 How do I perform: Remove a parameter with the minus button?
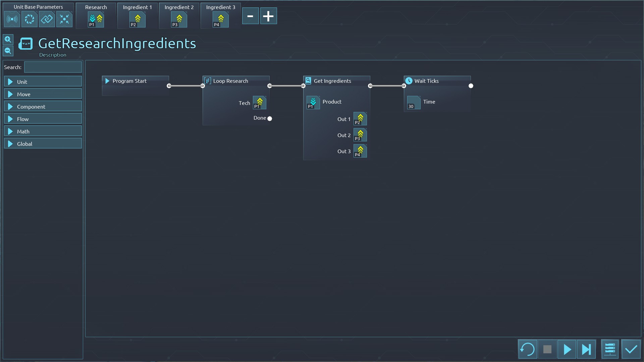[x=250, y=16]
